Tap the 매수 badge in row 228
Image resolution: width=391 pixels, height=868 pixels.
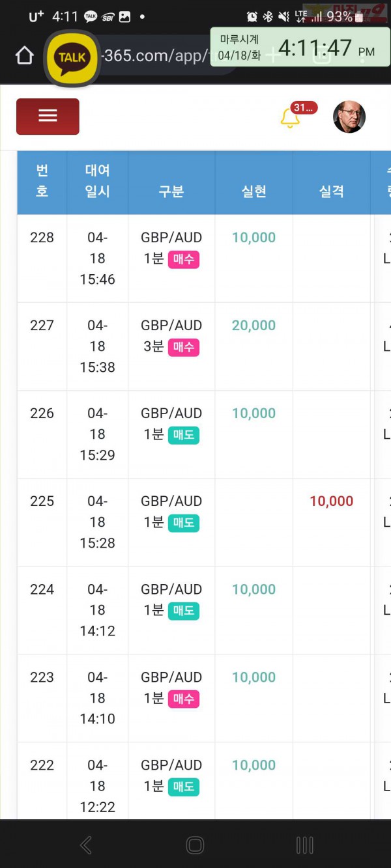183,259
